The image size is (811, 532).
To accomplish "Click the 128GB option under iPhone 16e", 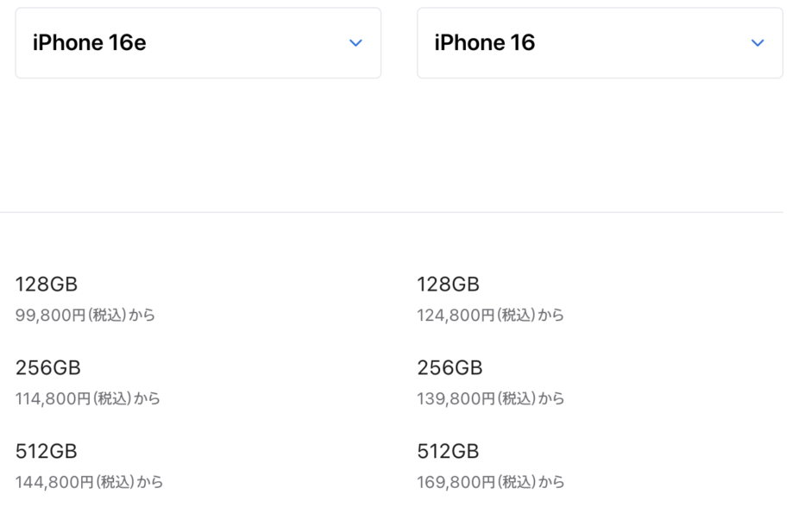I will 47,284.
